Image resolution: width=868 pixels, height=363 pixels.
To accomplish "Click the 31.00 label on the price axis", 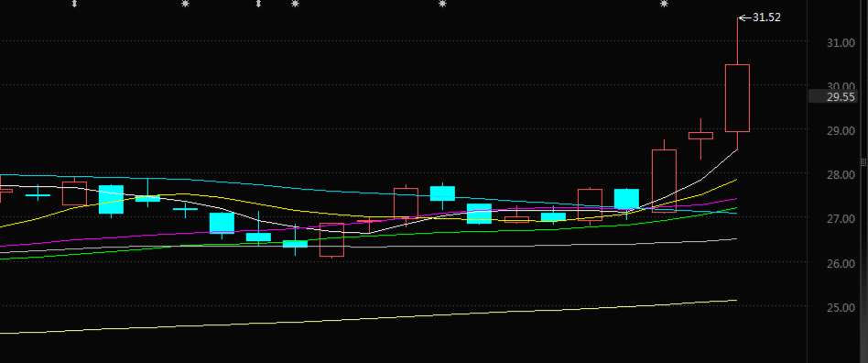I will (x=841, y=42).
